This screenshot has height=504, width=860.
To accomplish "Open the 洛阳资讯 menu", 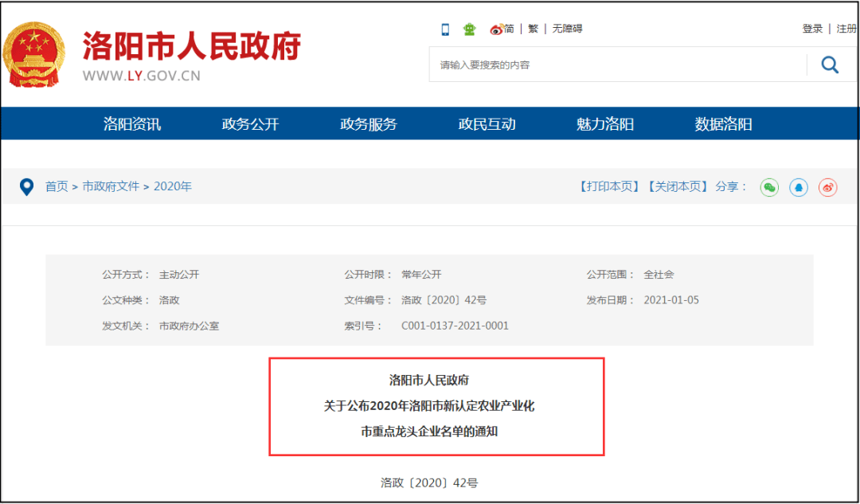I will pyautogui.click(x=132, y=124).
